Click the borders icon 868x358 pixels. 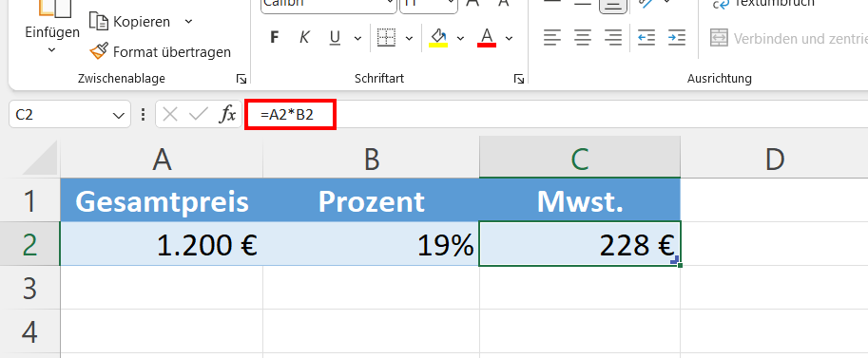pyautogui.click(x=386, y=38)
